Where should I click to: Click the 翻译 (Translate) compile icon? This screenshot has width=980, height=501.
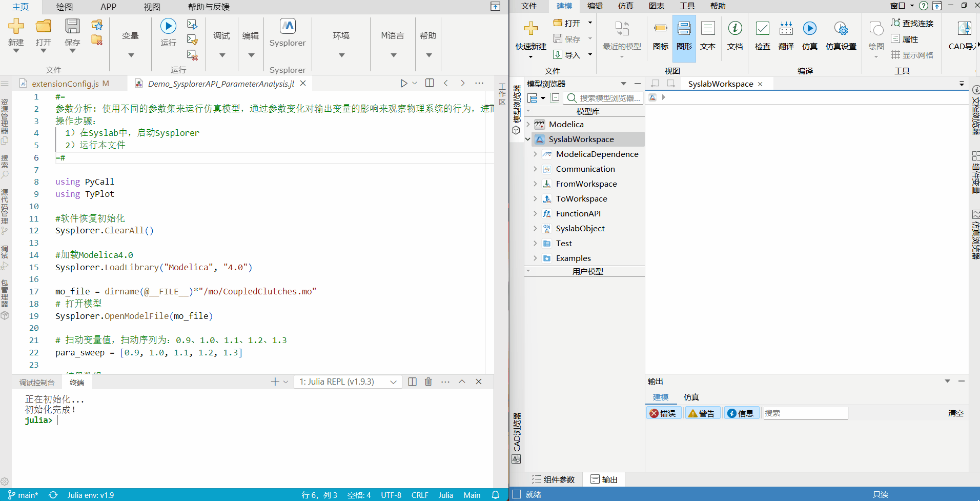(786, 29)
